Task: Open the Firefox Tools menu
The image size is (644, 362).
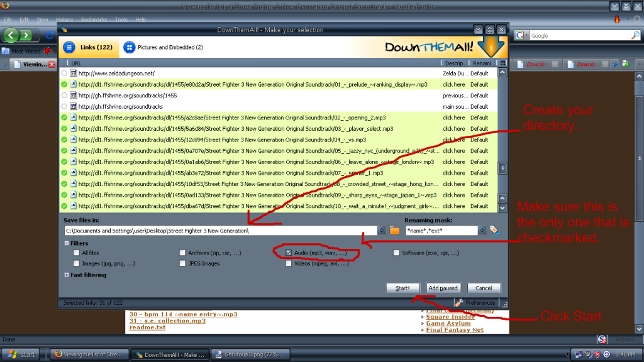Action: click(121, 19)
